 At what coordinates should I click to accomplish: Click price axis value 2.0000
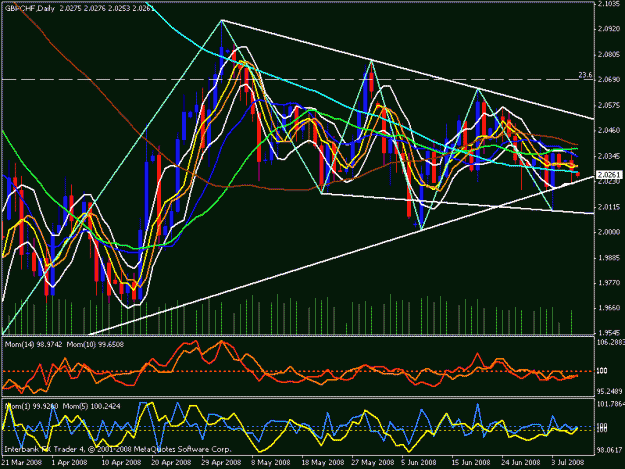(609, 232)
